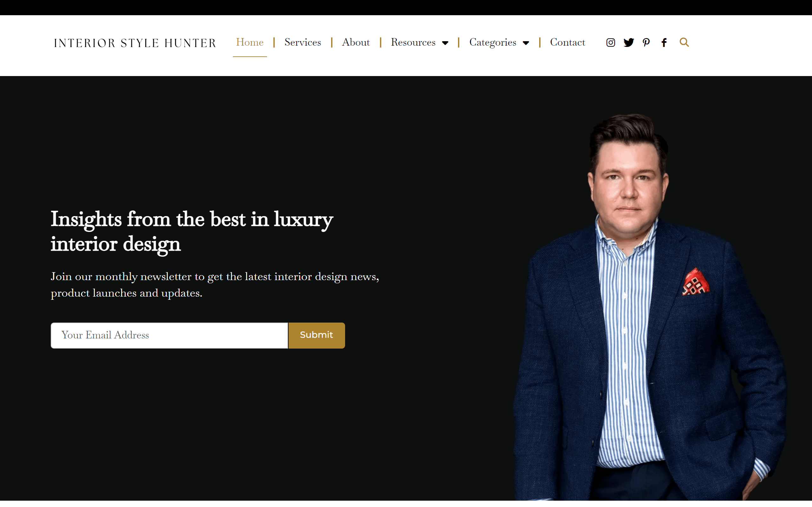Open the Facebook icon link
This screenshot has width=812, height=507.
point(664,42)
